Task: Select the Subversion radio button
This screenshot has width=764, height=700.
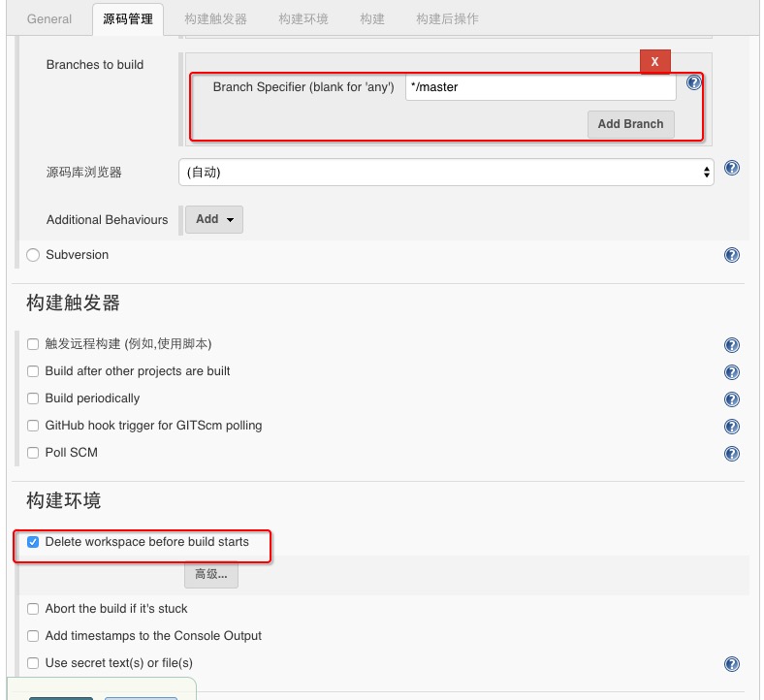Action: click(x=33, y=255)
